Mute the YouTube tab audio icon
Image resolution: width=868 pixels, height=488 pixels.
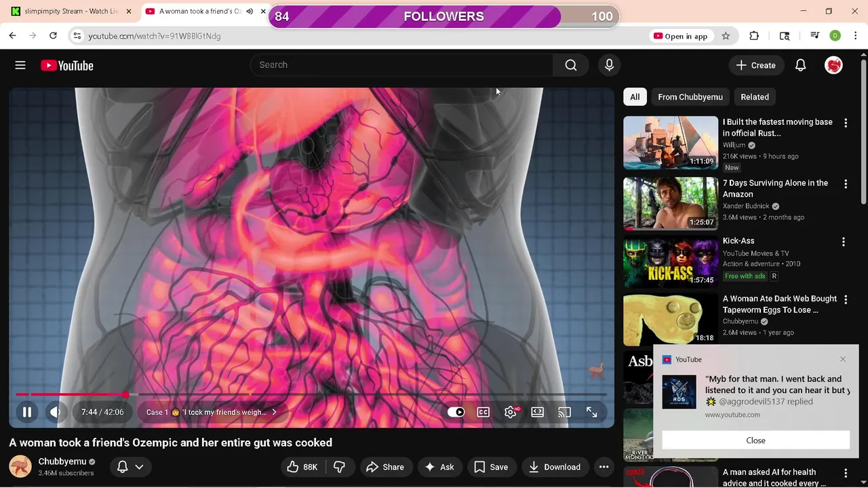tap(250, 12)
